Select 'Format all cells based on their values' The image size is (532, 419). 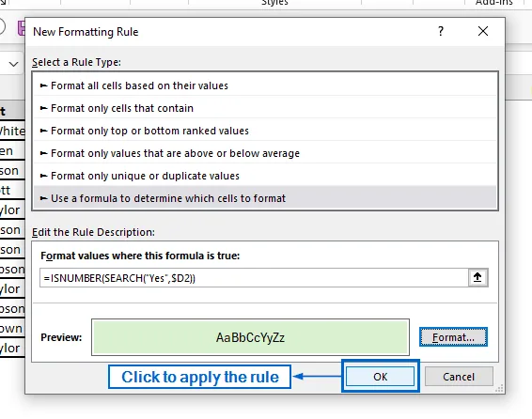pyautogui.click(x=265, y=85)
